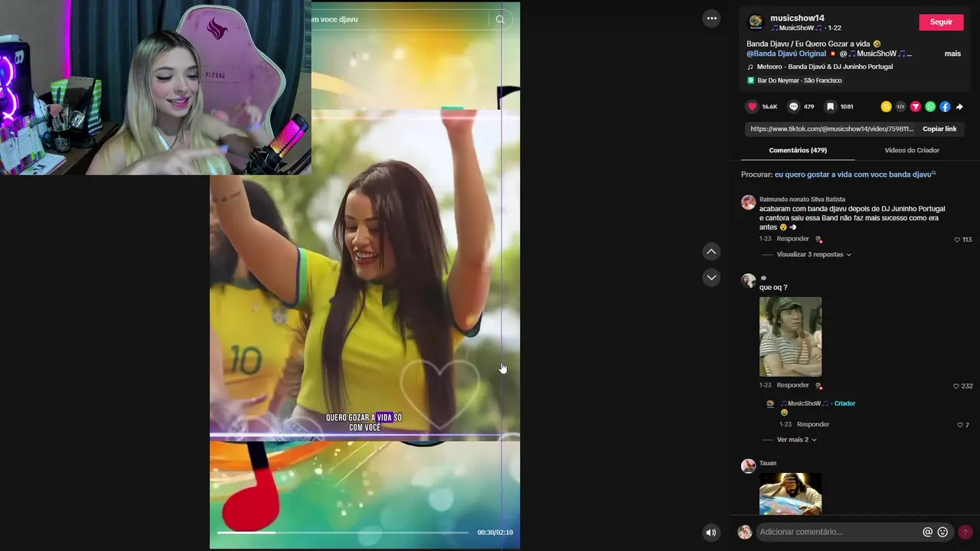Screen dimensions: 980x551
Task: Expand 'Ver mais 2' replies
Action: pos(796,439)
